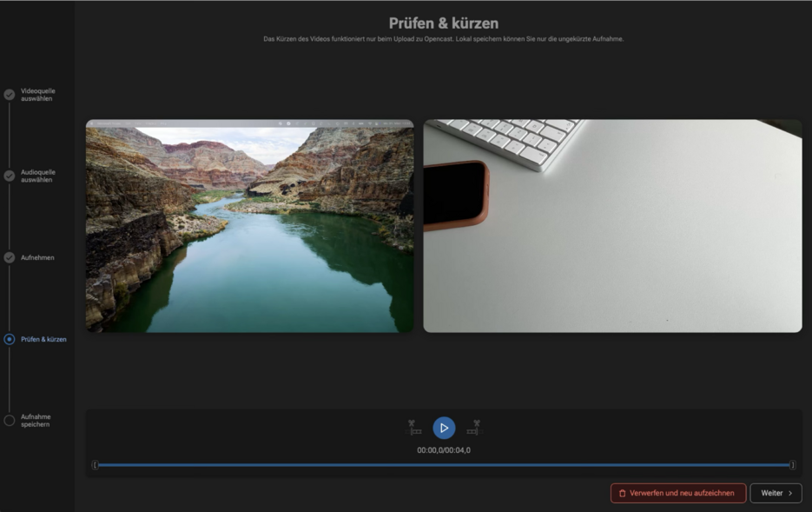Screen dimensions: 812x512
Task: Select the empty Aufnahme speichern step circle
Action: 10,421
